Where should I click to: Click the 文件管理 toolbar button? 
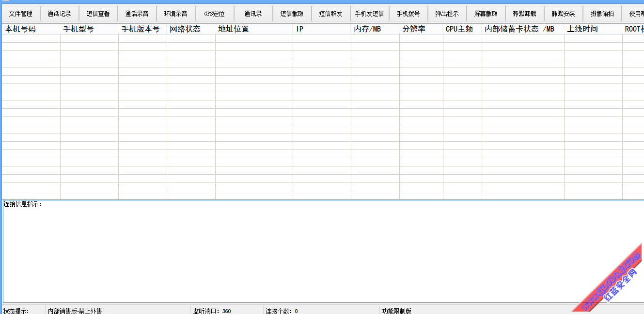[21, 14]
